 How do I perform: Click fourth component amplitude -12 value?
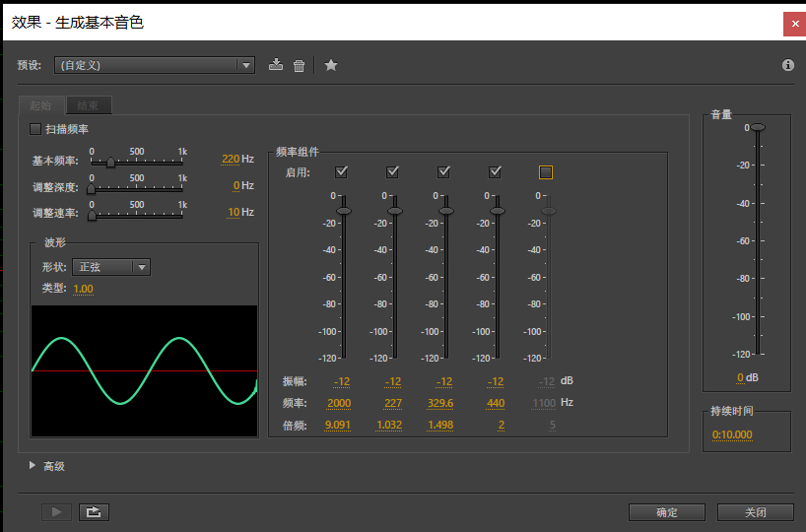496,381
